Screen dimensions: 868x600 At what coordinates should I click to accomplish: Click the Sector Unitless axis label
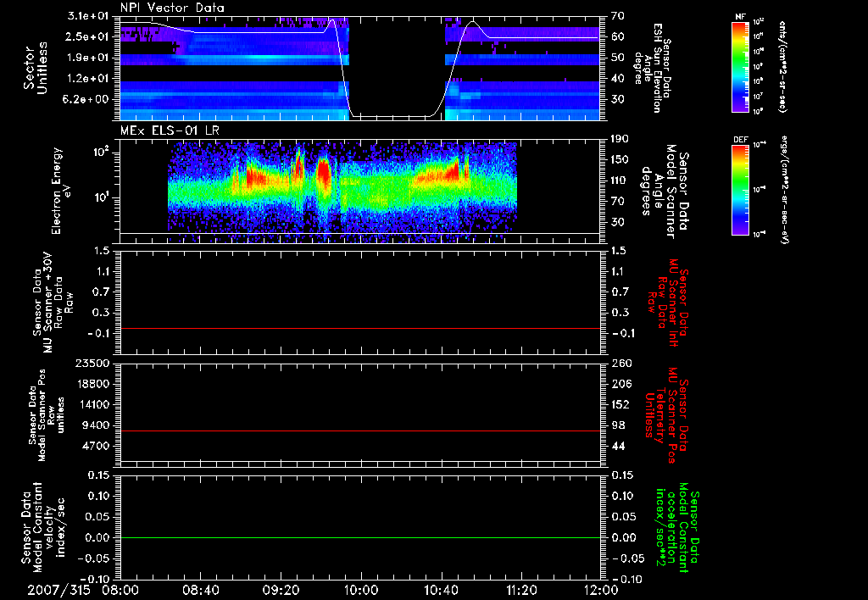tap(35, 68)
